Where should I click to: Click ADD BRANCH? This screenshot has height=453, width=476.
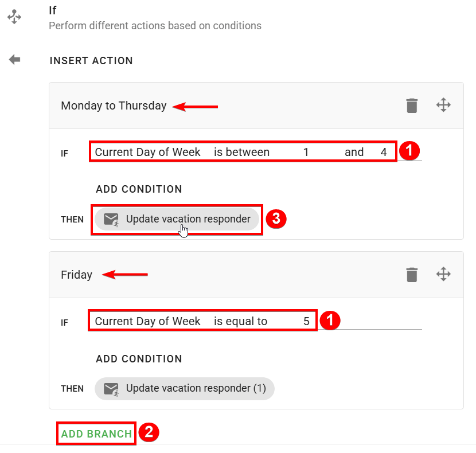tap(96, 434)
